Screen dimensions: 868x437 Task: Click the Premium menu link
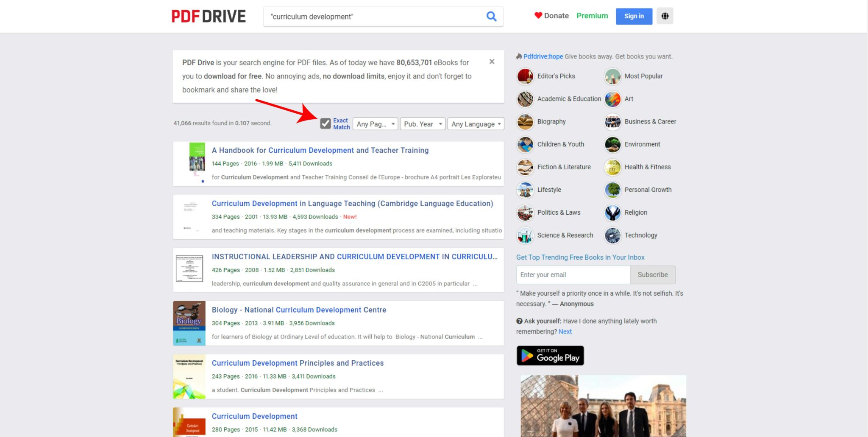point(592,16)
